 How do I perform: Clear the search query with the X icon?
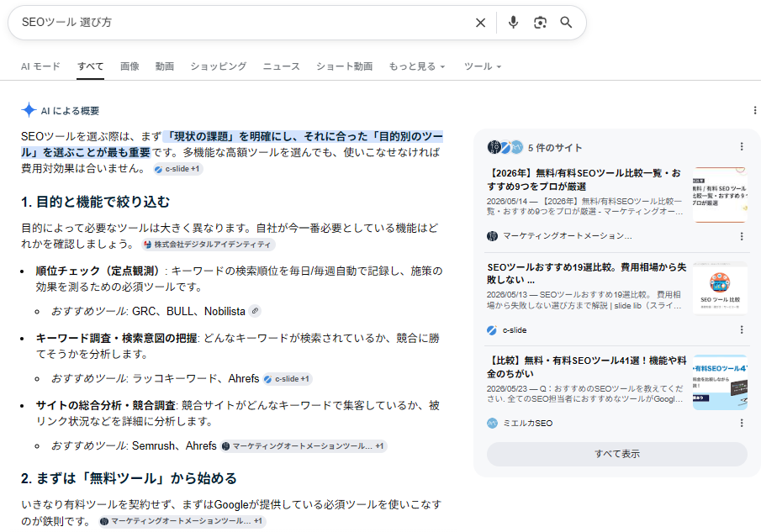click(x=480, y=23)
